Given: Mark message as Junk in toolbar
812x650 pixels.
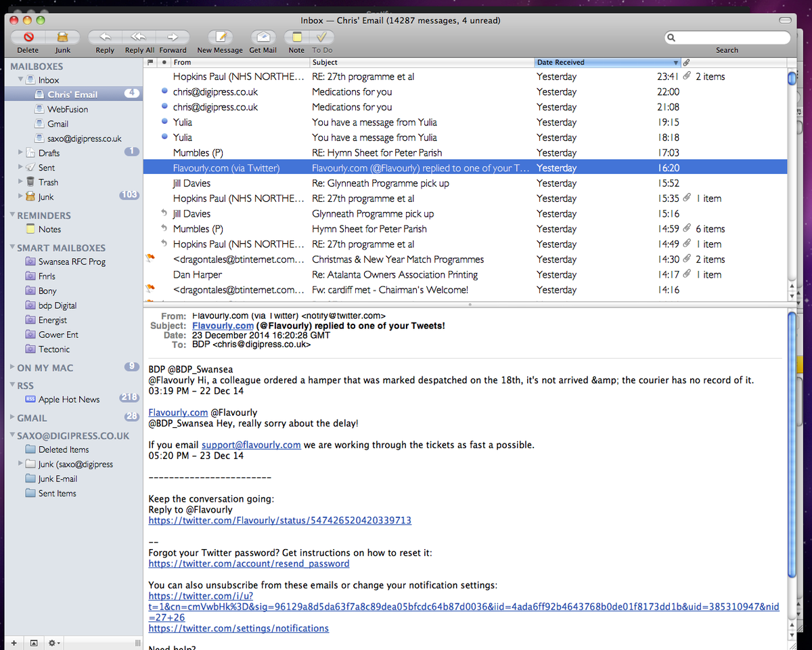Looking at the screenshot, I should tap(63, 37).
